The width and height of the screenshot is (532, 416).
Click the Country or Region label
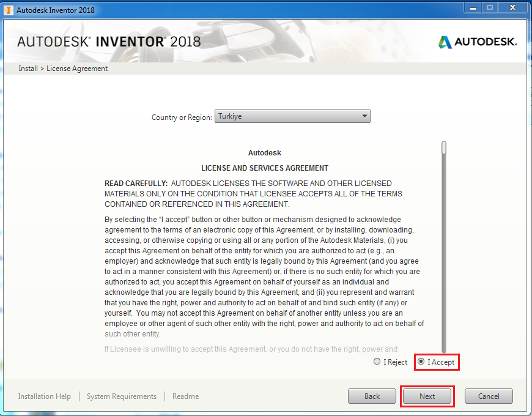coord(182,117)
